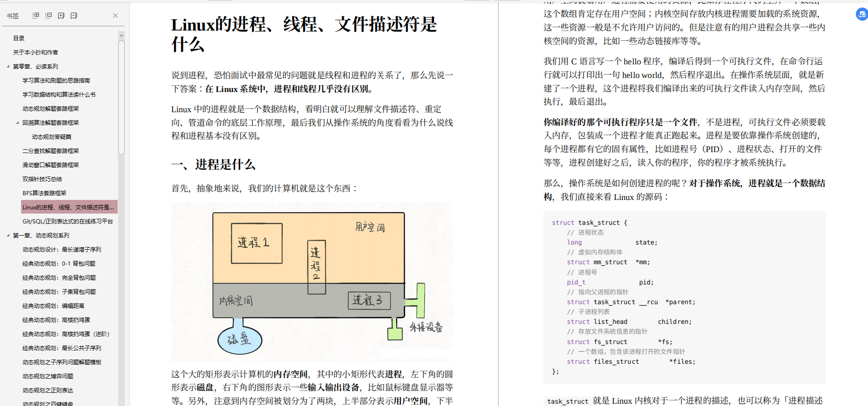
Task: Click the bookmark panel scrollbar thumb
Action: pos(121,97)
